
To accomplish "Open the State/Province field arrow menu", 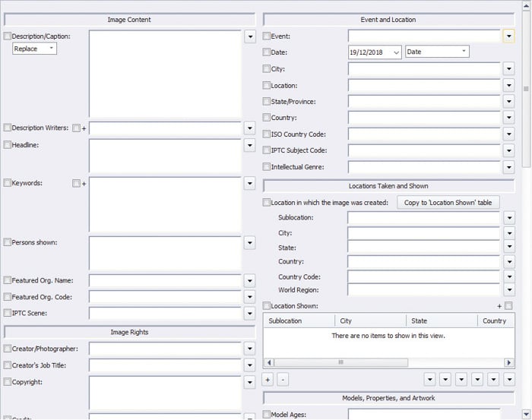I will (x=509, y=101).
